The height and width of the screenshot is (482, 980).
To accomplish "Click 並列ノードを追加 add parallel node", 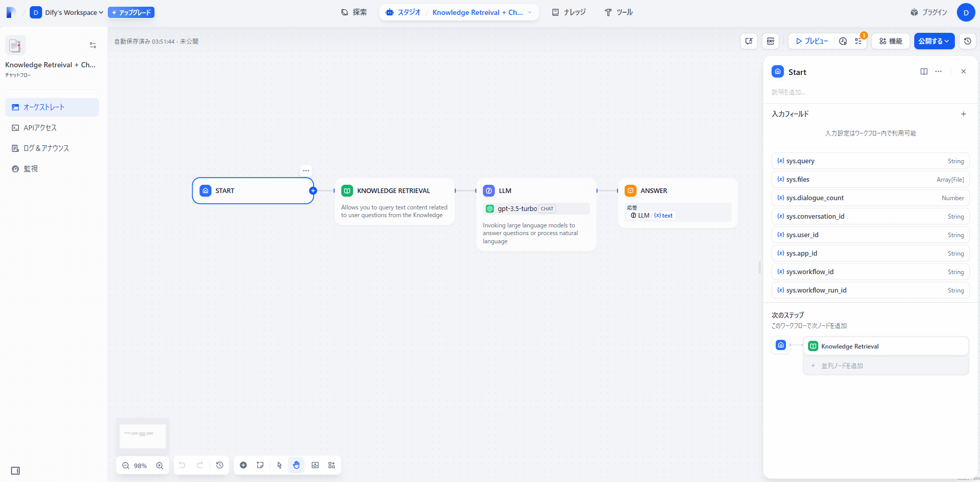I will click(x=886, y=366).
